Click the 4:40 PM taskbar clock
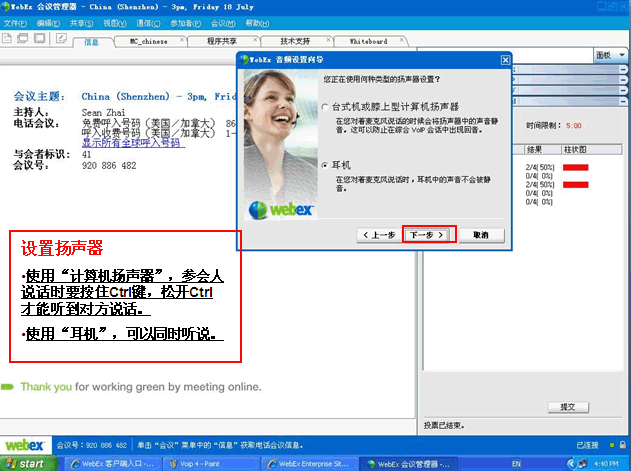The image size is (631, 471). click(x=606, y=464)
